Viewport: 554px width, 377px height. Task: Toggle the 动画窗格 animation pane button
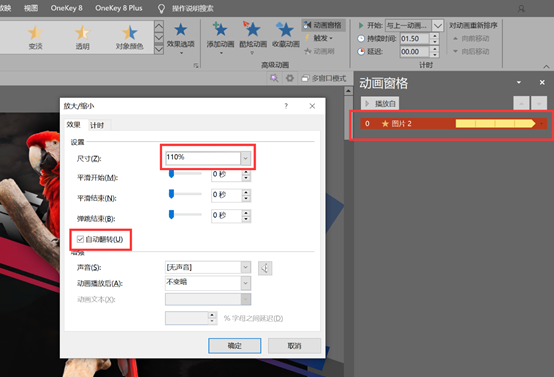[323, 25]
